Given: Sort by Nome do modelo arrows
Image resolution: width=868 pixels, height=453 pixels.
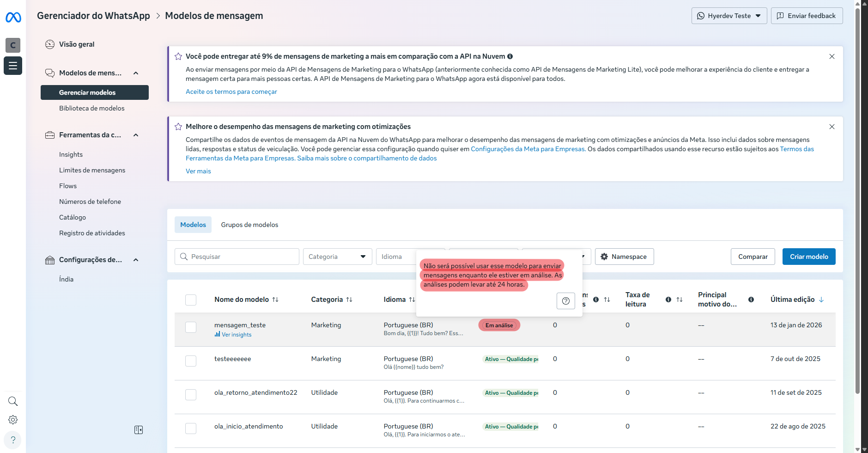Looking at the screenshot, I should (x=275, y=300).
